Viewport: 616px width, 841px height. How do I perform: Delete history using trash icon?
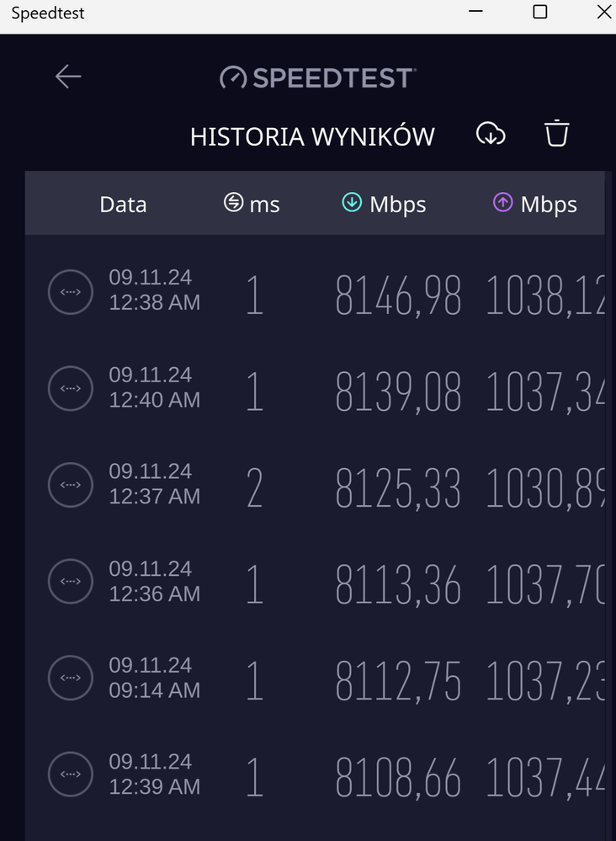coord(557,134)
